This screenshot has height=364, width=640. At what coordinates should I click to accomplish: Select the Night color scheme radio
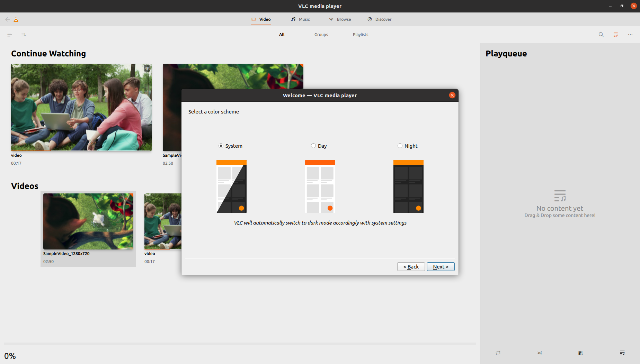pyautogui.click(x=400, y=146)
